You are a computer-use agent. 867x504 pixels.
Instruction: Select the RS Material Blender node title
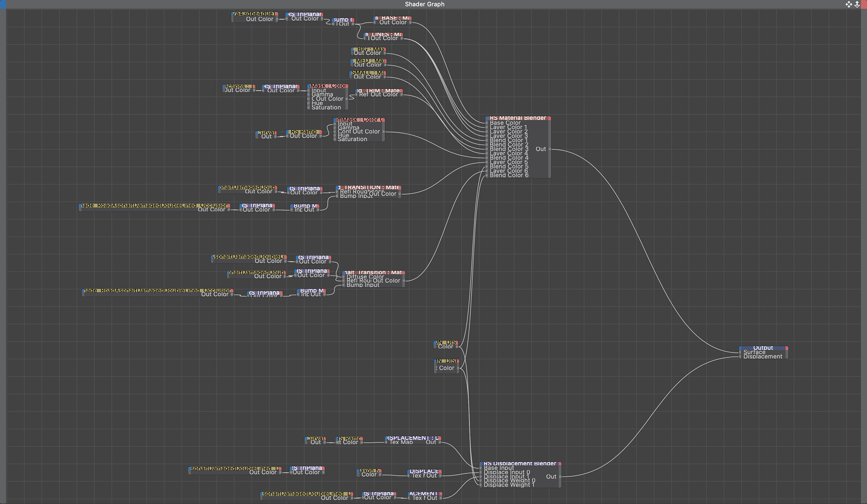coord(517,118)
